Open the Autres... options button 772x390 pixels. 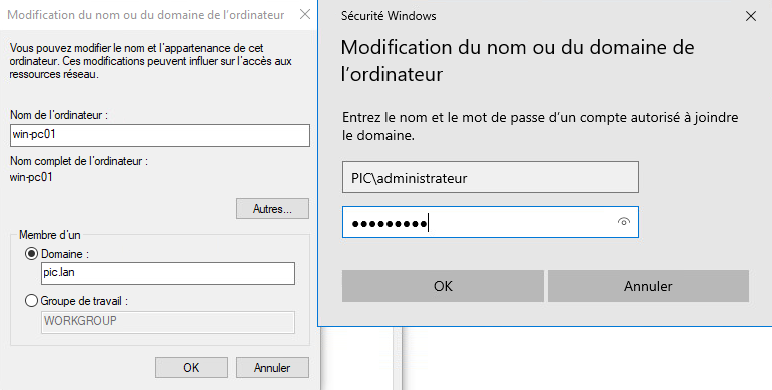point(272,209)
